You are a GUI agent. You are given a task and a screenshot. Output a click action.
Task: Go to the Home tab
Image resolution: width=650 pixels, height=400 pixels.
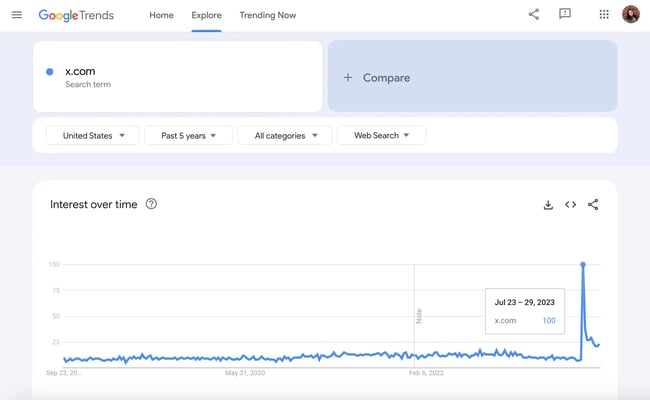(161, 15)
